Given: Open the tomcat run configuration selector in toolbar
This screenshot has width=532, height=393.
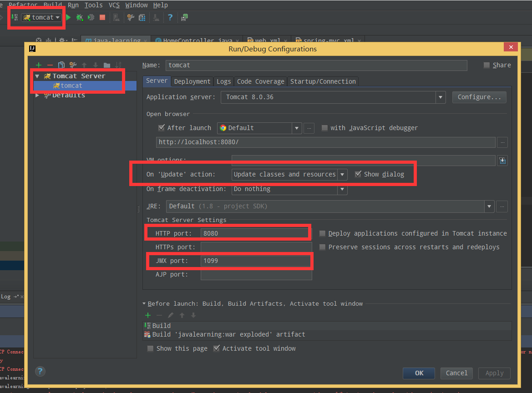Looking at the screenshot, I should click(41, 17).
